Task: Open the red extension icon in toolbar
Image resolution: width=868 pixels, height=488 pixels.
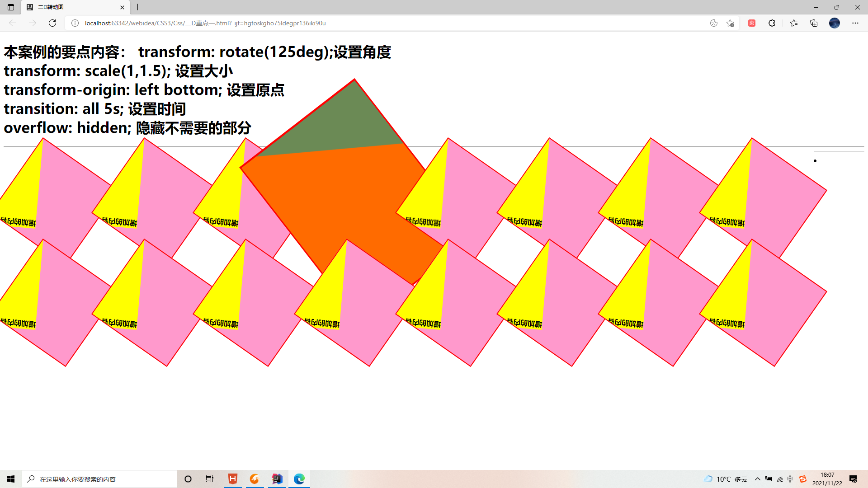Action: pyautogui.click(x=752, y=23)
